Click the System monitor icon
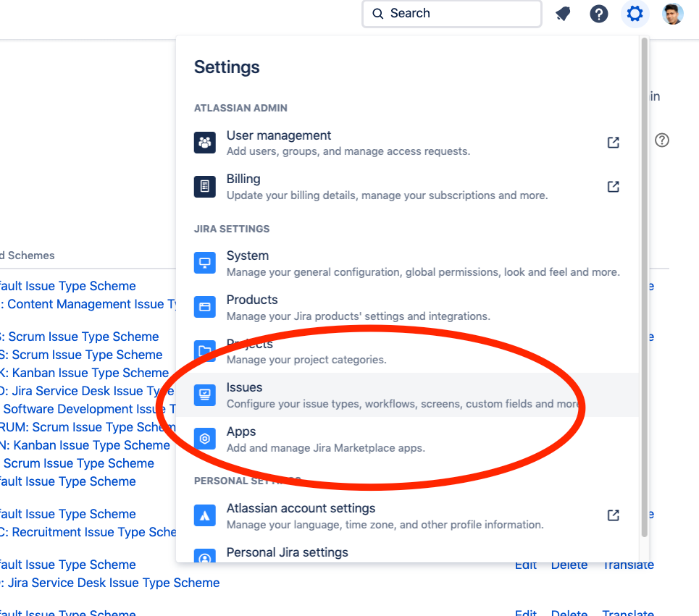 click(x=204, y=263)
